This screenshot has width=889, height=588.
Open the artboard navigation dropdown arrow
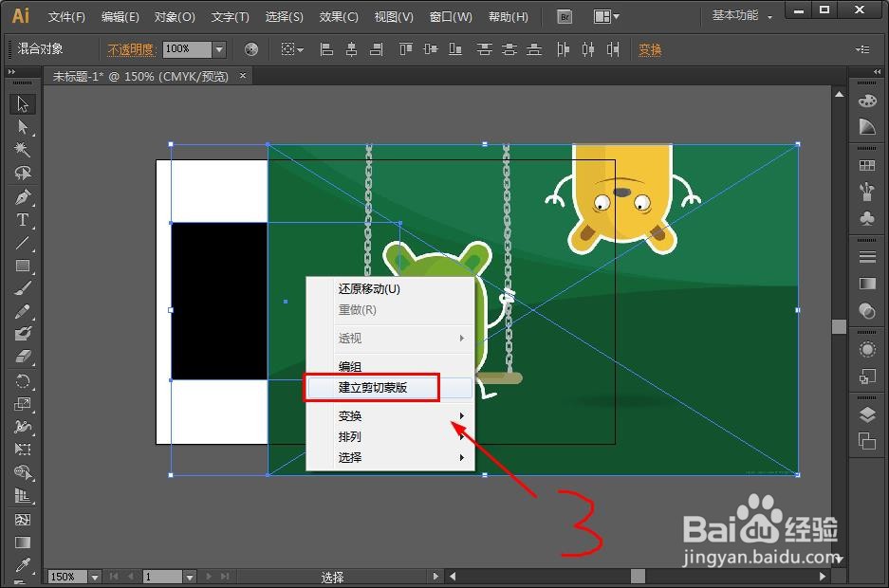(190, 577)
